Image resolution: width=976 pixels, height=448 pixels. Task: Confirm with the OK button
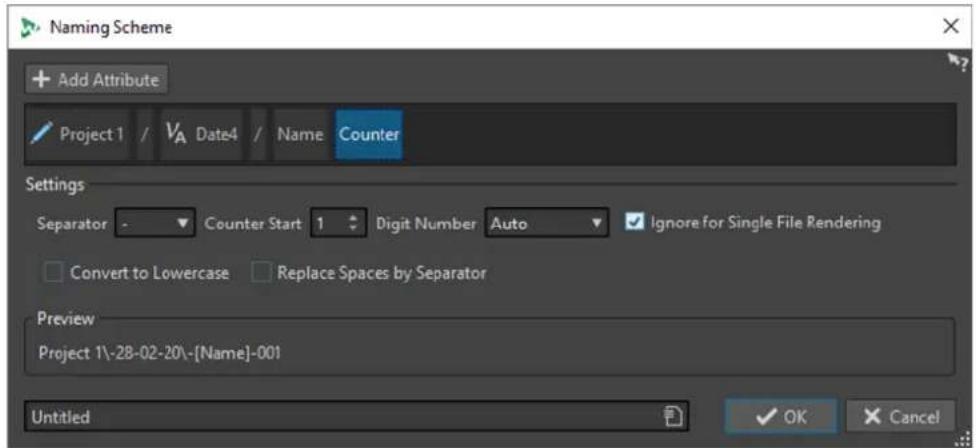point(781,417)
